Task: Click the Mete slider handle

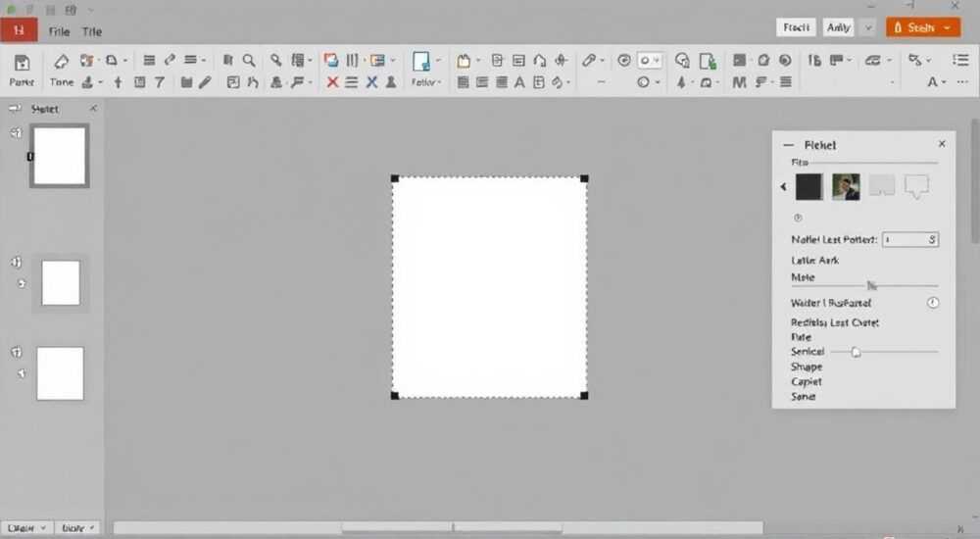Action: click(872, 285)
